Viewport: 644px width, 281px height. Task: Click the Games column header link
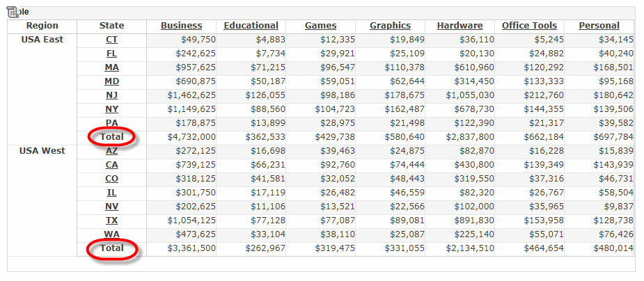coord(320,26)
